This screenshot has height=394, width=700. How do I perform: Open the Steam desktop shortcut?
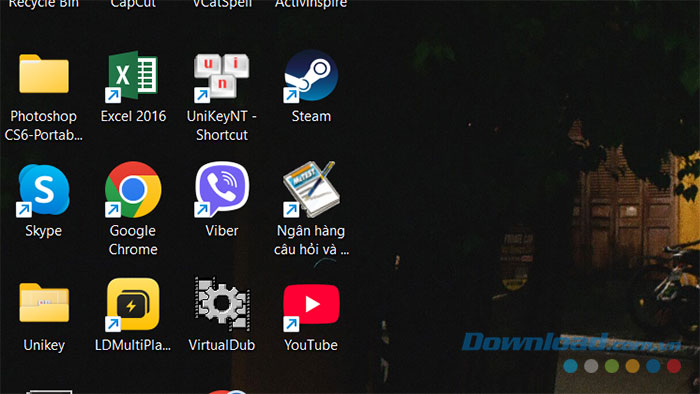(x=311, y=75)
